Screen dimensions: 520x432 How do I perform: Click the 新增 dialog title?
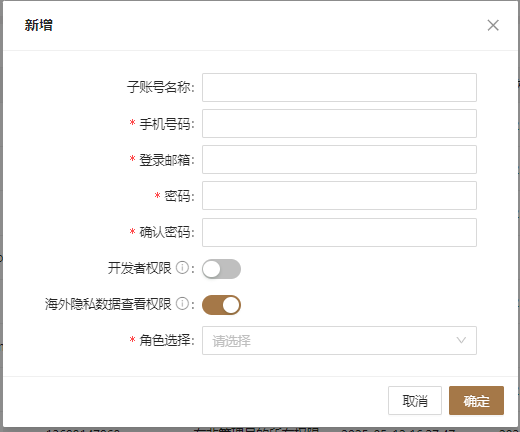(38, 25)
